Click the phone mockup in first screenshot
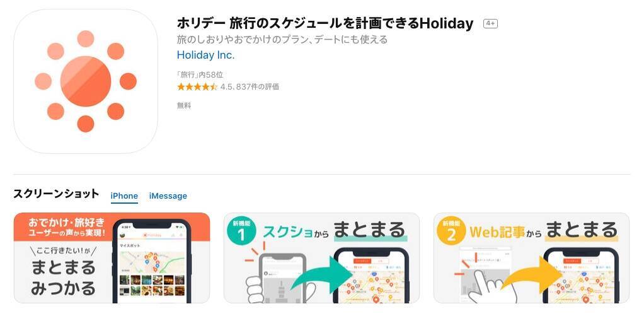 click(x=152, y=261)
